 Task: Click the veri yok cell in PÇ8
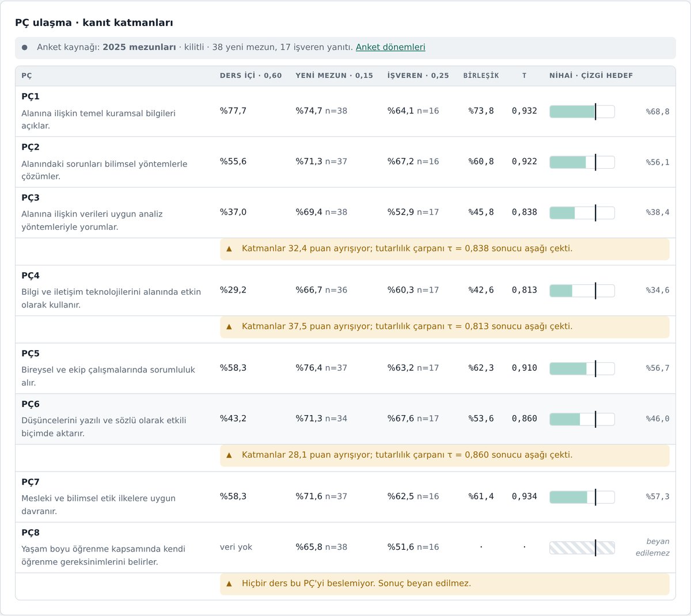click(236, 547)
